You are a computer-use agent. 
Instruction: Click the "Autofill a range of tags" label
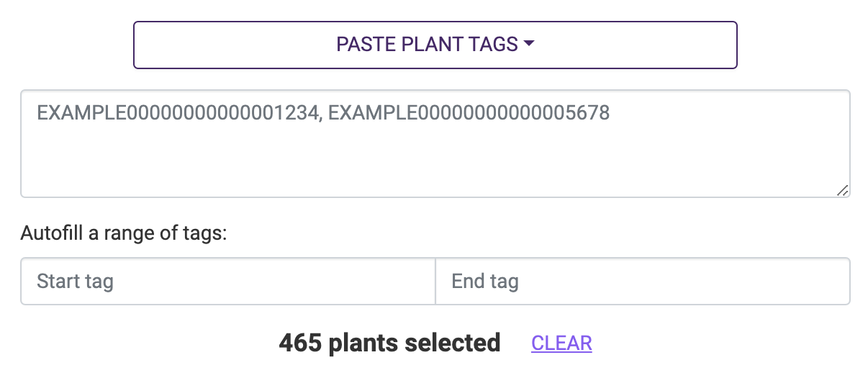(124, 234)
